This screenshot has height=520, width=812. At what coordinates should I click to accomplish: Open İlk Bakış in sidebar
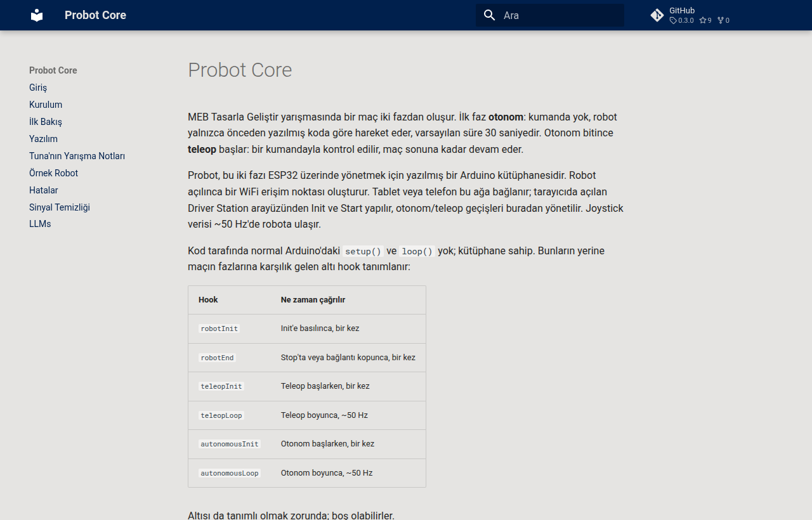point(46,122)
